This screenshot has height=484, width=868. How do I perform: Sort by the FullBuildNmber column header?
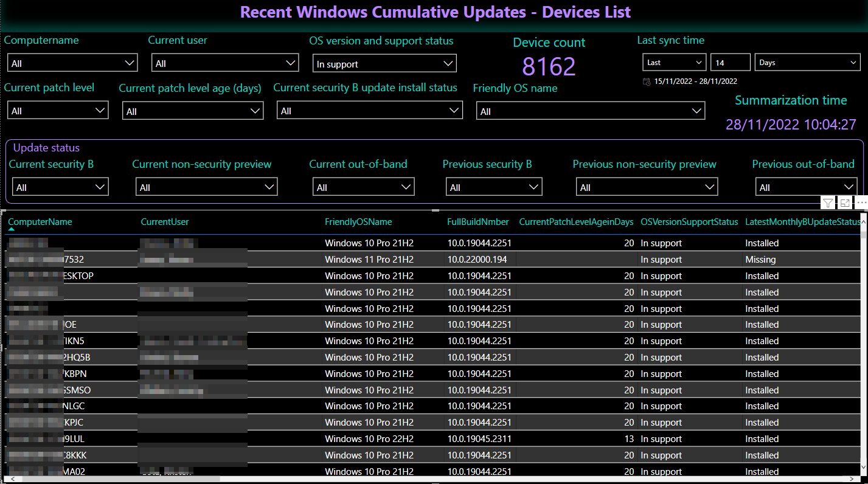pos(477,222)
